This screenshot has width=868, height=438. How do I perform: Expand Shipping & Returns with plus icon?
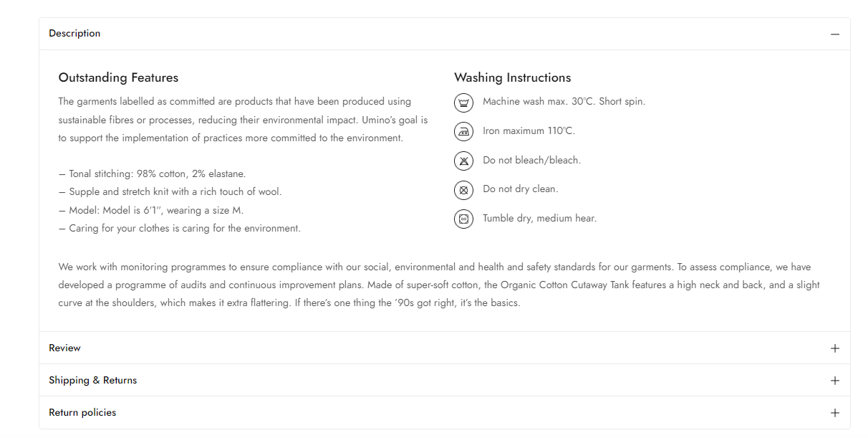point(834,381)
